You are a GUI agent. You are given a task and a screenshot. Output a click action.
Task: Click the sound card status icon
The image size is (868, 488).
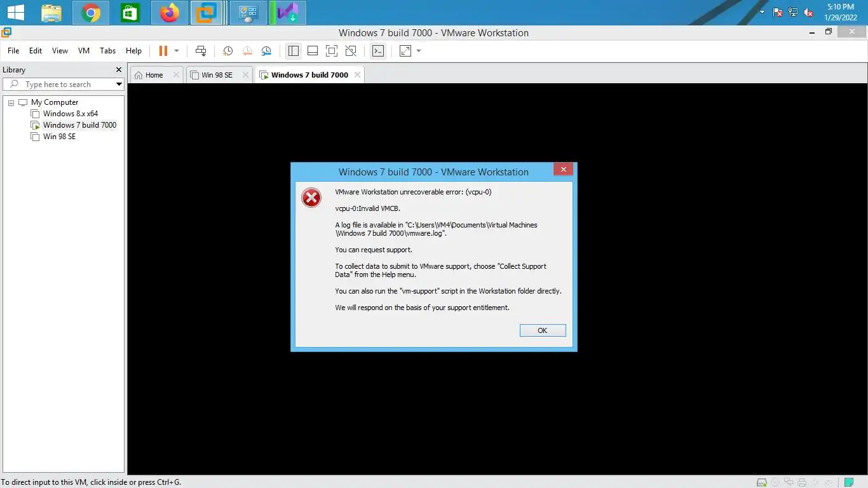(x=815, y=482)
